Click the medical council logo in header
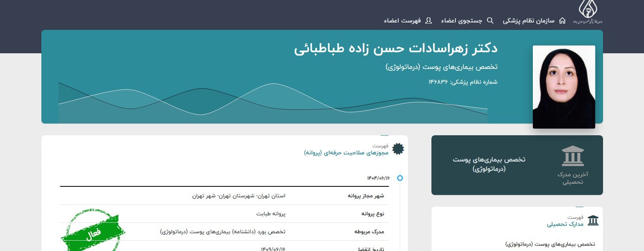Image resolution: width=644 pixels, height=251 pixels. (588, 12)
